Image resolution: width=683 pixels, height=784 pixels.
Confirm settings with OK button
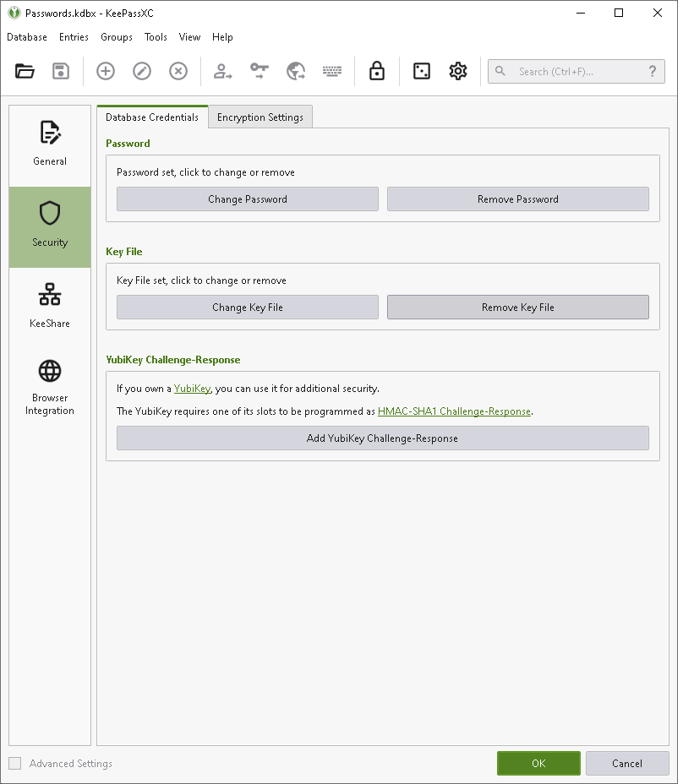539,763
